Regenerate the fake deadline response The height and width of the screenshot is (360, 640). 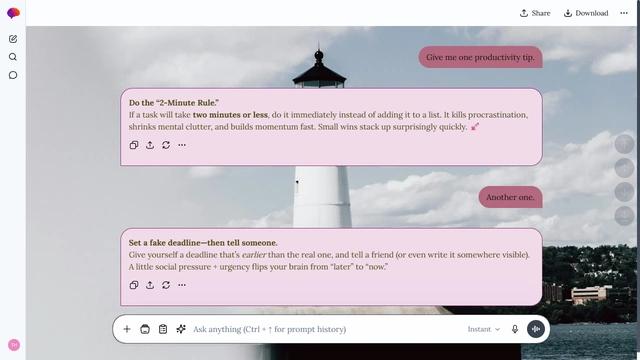[x=166, y=285]
